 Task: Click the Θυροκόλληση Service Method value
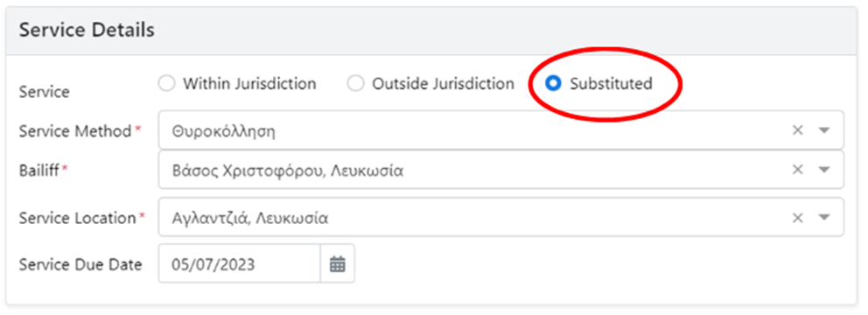pos(224,131)
